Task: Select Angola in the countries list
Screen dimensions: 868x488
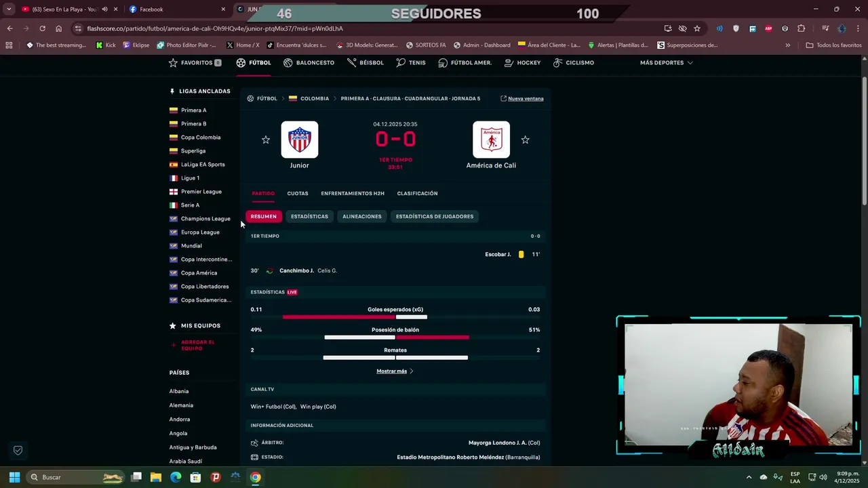Action: [178, 433]
